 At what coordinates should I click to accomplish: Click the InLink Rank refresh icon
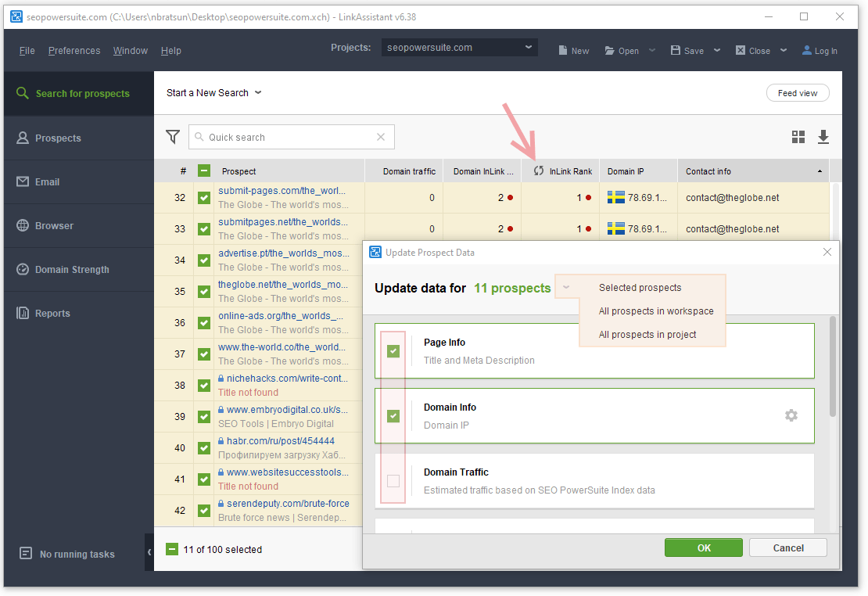pyautogui.click(x=538, y=171)
